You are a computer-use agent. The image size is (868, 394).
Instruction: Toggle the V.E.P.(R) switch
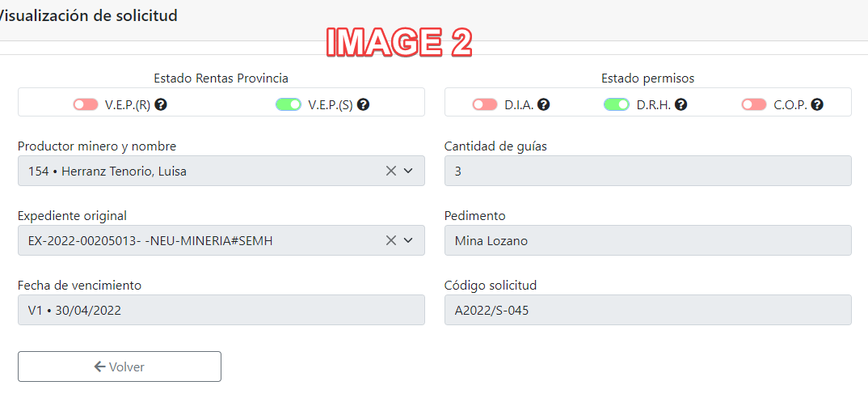pyautogui.click(x=85, y=104)
